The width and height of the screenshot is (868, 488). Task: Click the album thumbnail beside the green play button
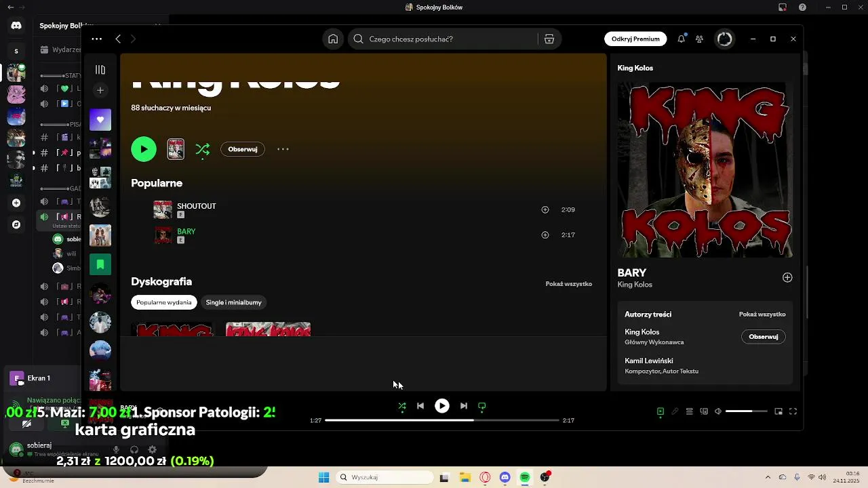click(176, 149)
